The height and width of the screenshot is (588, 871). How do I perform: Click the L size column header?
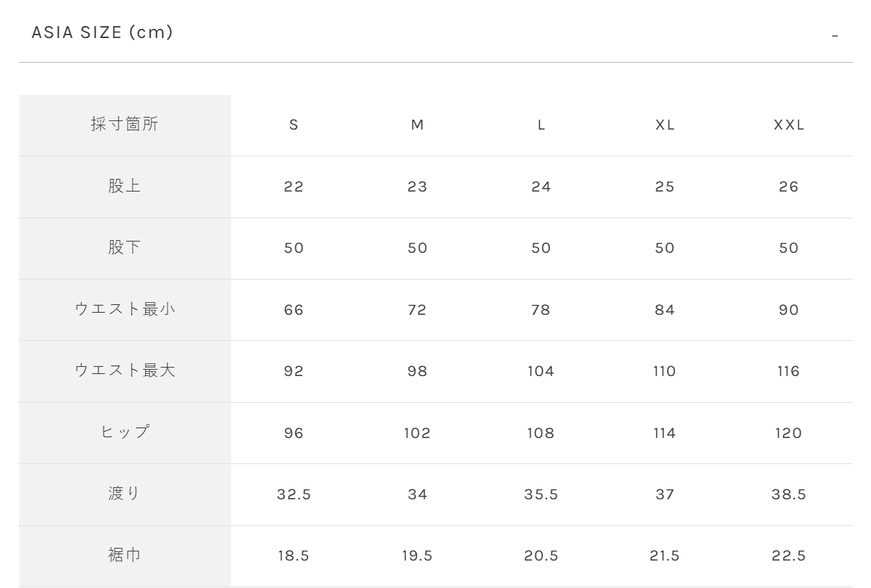pyautogui.click(x=541, y=125)
